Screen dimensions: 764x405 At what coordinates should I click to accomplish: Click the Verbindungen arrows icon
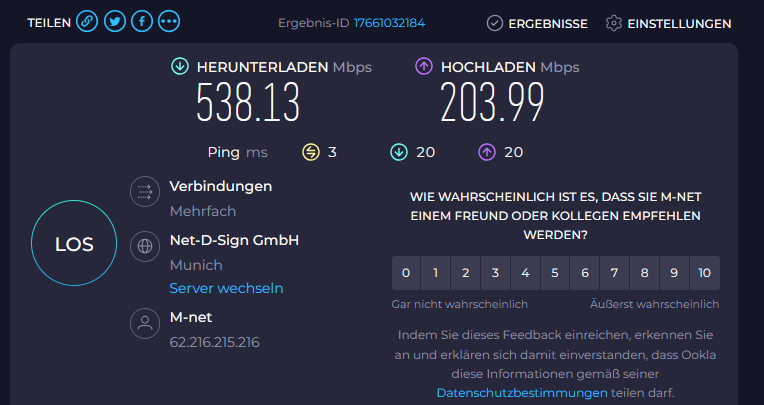145,192
